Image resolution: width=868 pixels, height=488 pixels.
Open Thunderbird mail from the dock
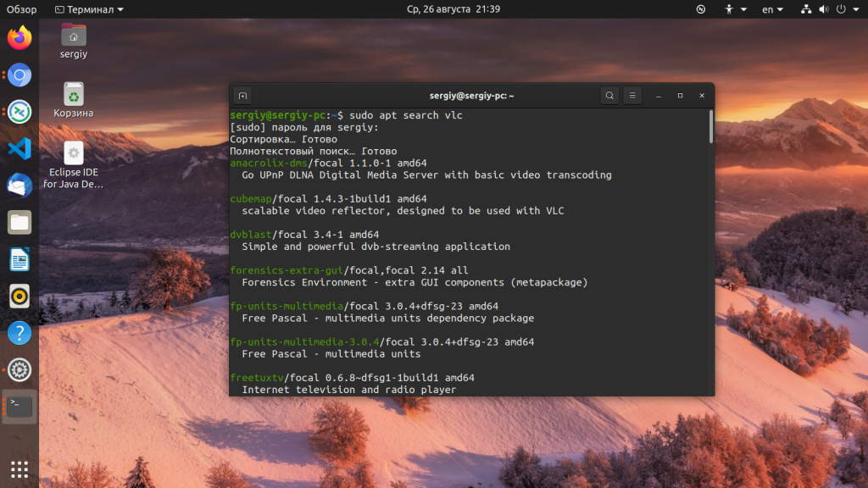tap(19, 186)
